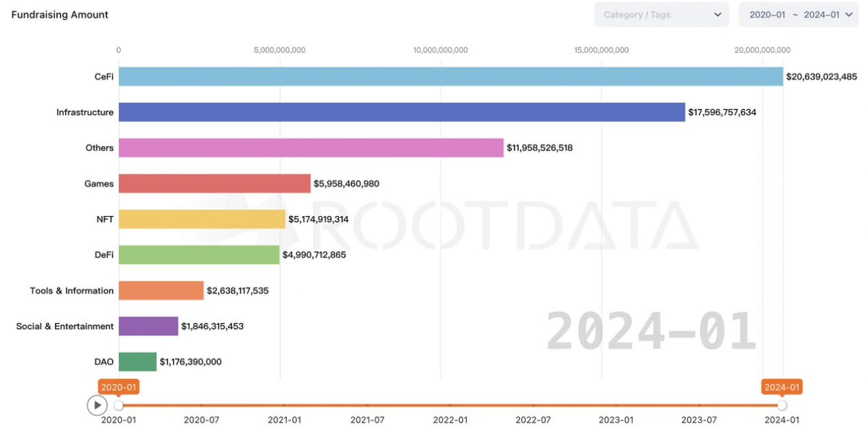Click the red Games bar

[215, 183]
